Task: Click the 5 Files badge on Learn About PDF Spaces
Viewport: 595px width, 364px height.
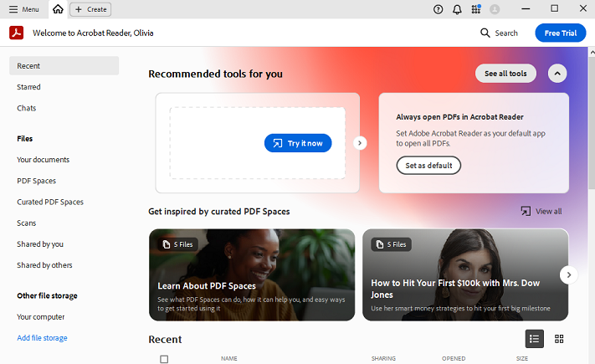Action: (x=178, y=244)
